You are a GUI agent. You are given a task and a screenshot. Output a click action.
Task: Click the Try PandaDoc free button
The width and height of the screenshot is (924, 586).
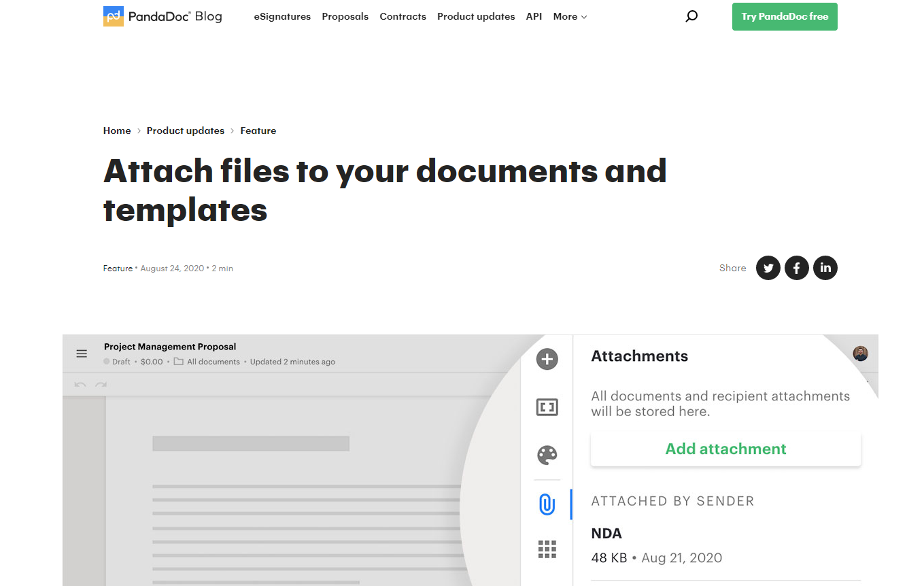point(785,16)
